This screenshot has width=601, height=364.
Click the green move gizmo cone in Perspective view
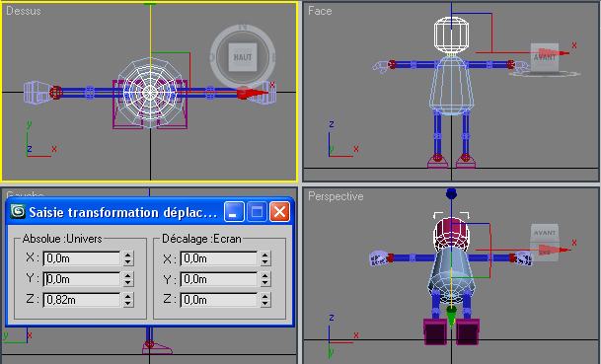[x=452, y=317]
